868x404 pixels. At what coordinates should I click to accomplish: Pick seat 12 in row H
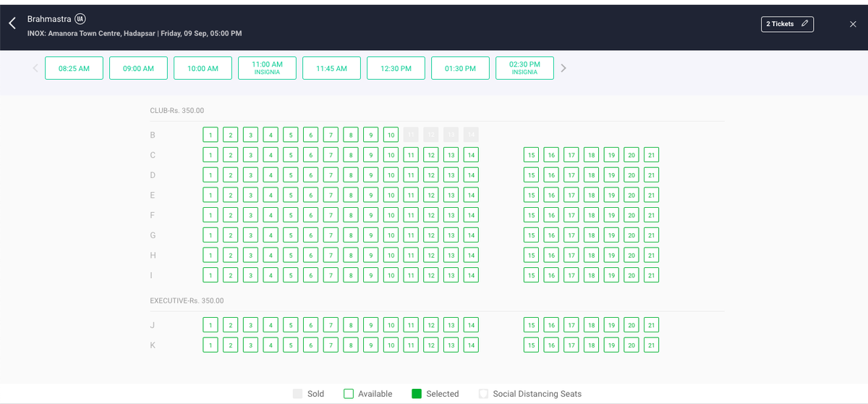430,255
